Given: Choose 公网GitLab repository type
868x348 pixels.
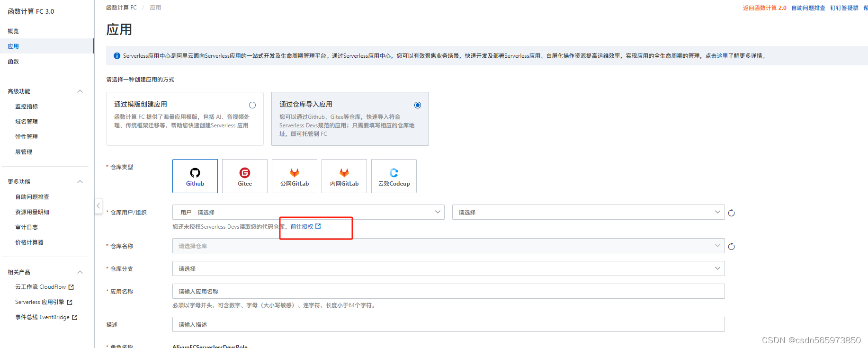Looking at the screenshot, I should point(295,176).
